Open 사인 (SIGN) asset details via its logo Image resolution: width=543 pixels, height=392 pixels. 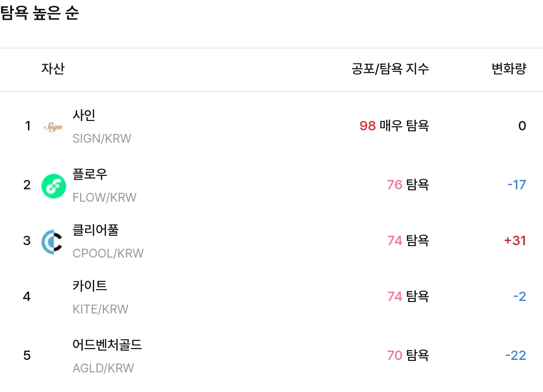pyautogui.click(x=53, y=126)
